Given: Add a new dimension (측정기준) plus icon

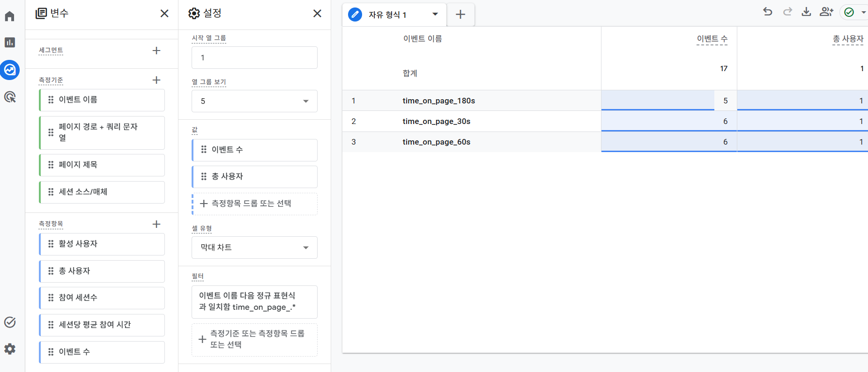Looking at the screenshot, I should (x=156, y=80).
